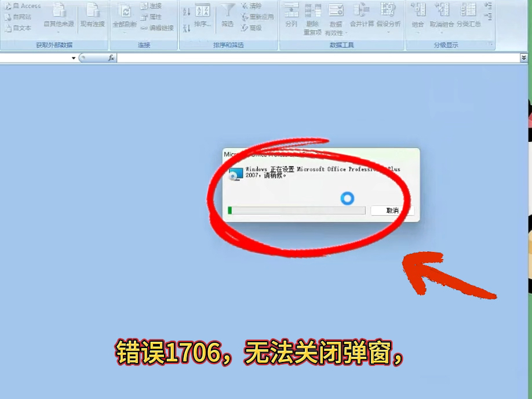Click 获取外部数据 group label
532x399 pixels.
tap(54, 45)
